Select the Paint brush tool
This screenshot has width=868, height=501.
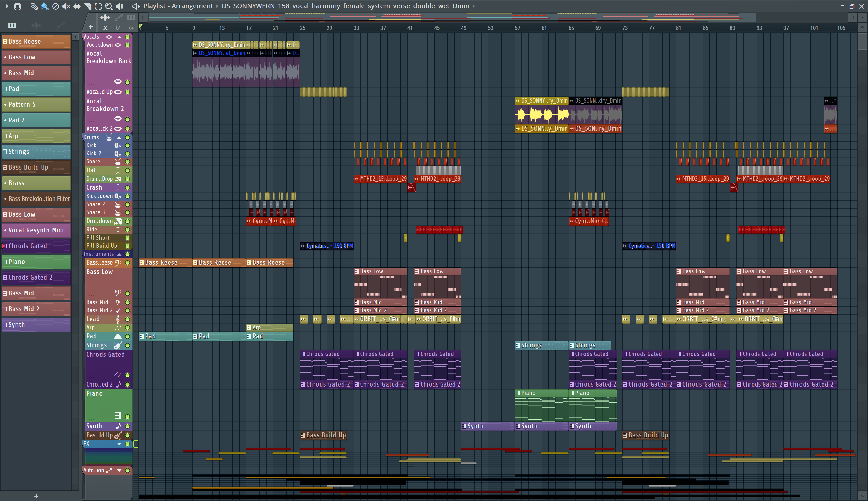(x=45, y=6)
